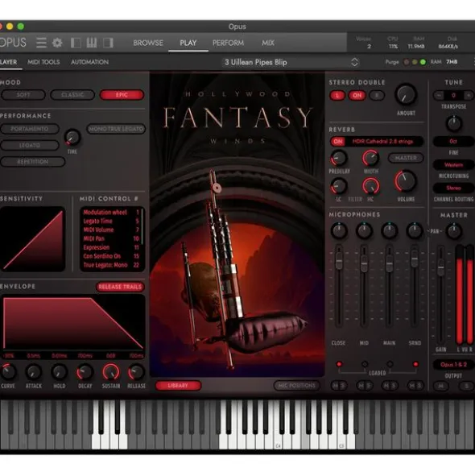The image size is (475, 476).
Task: Click the Mic Positions button
Action: click(x=296, y=386)
